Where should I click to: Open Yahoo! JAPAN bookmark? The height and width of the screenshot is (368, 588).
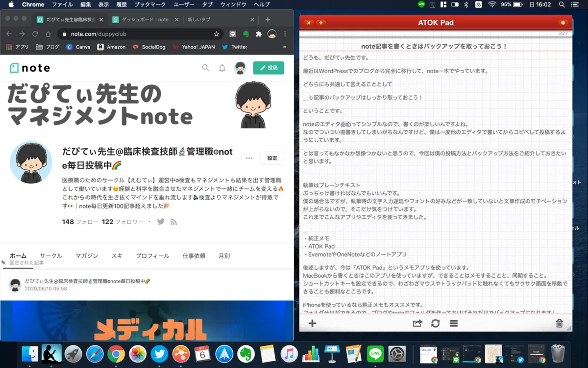pyautogui.click(x=194, y=47)
